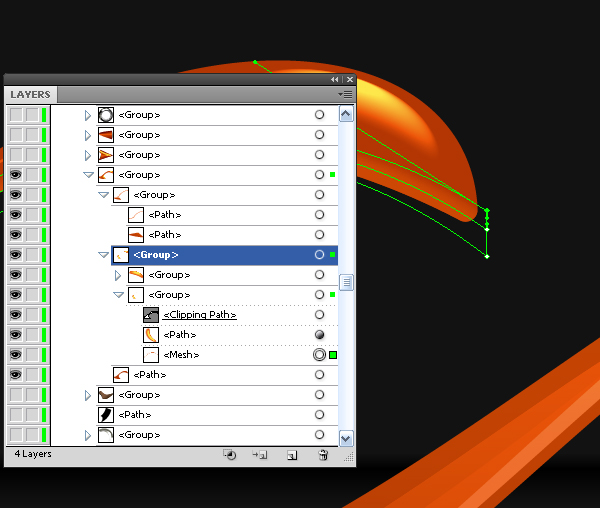Viewport: 600px width, 508px height.
Task: Click the Mesh row target circle
Action: point(319,355)
